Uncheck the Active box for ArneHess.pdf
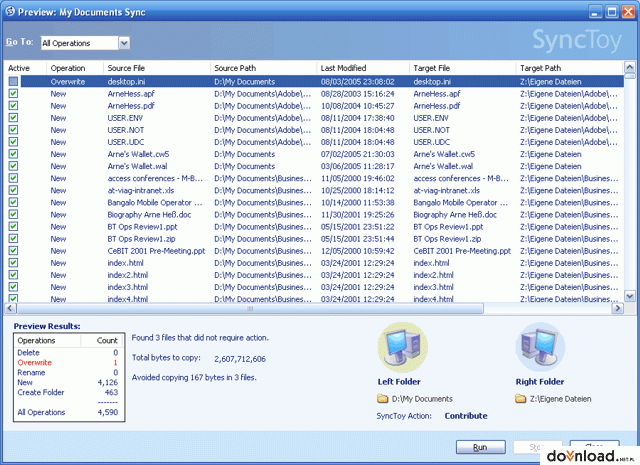Image resolution: width=640 pixels, height=465 pixels. pyautogui.click(x=13, y=105)
